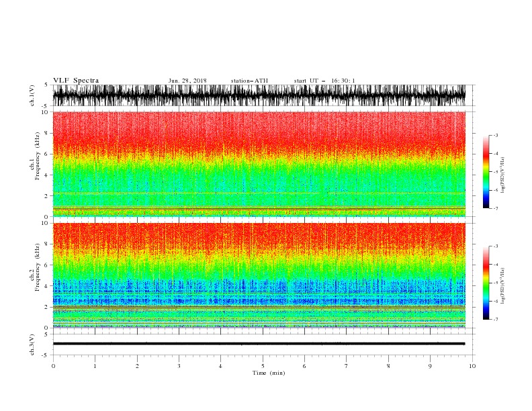Click time axis tick label "7"
This screenshot has width=532, height=411.
(x=347, y=366)
